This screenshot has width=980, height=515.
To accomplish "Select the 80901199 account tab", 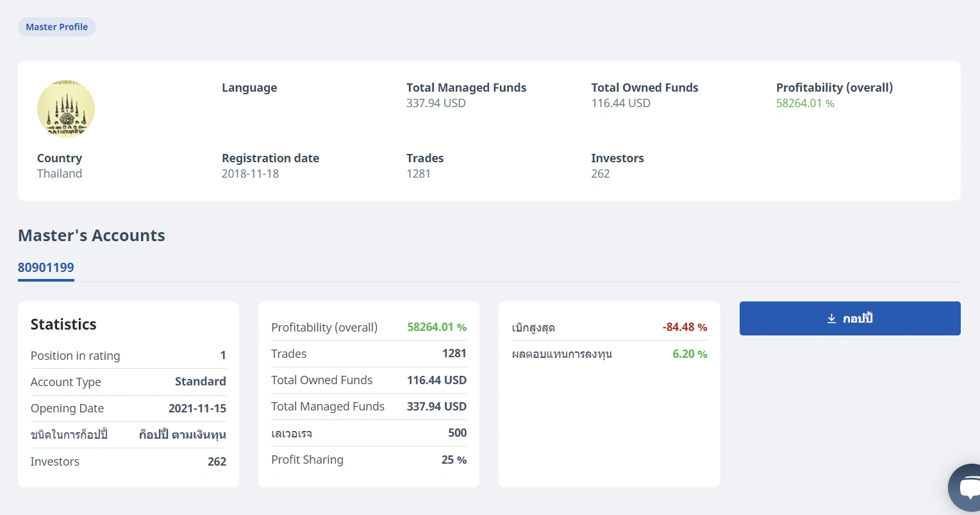I will pyautogui.click(x=46, y=267).
